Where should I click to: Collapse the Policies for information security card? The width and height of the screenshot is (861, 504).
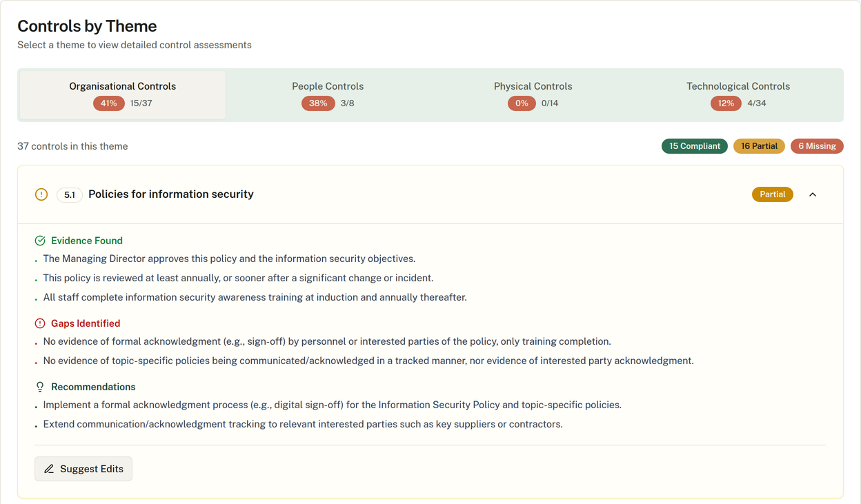813,194
